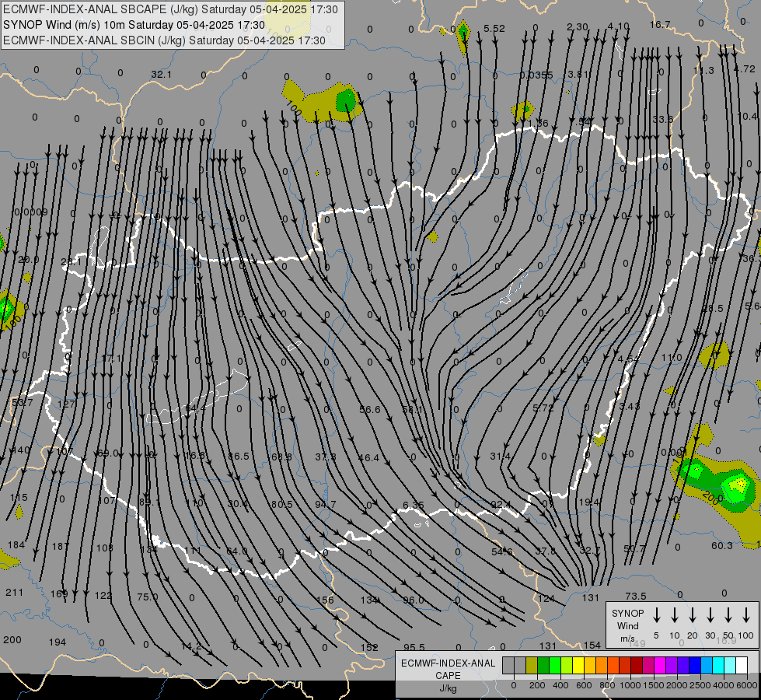Select the lime yellow-green CAPE scale swatch
Screen dimensions: 761x700
[567, 666]
